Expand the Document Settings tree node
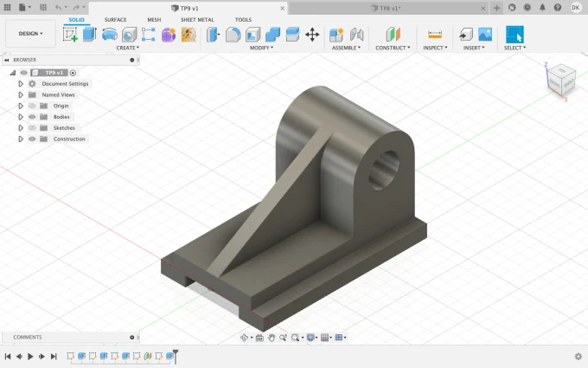Screen dimensions: 588x368 21,84
